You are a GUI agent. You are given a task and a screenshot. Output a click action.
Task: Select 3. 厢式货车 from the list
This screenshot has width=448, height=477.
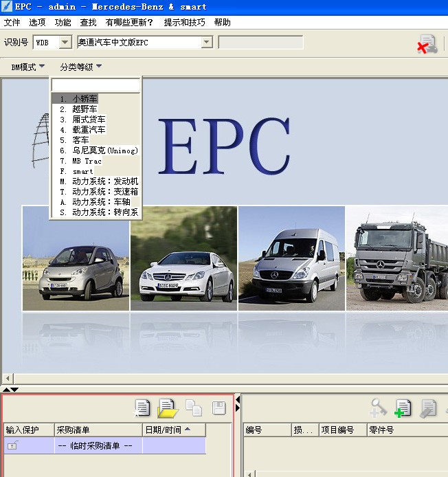[96, 120]
